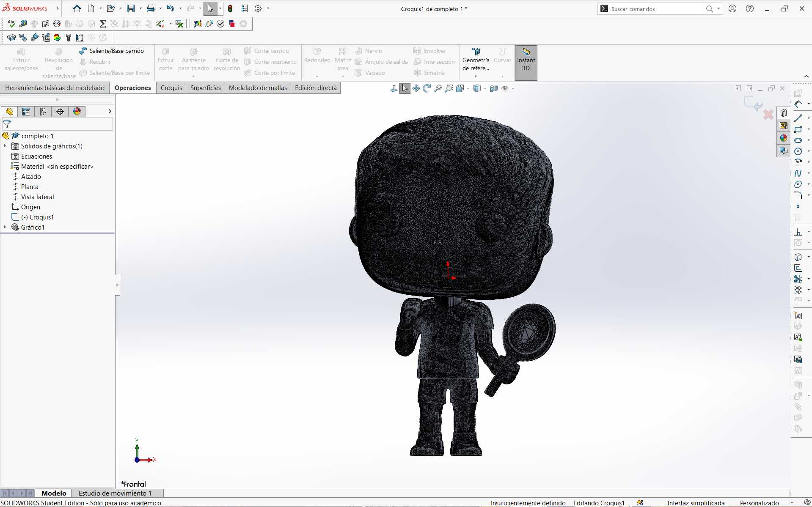Open the Hide/Show Items dropdown arrow
This screenshot has height=507, width=812.
click(513, 88)
